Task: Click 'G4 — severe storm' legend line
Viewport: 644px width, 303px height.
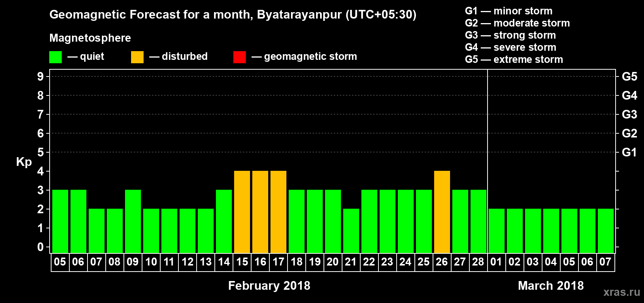Action: click(511, 47)
